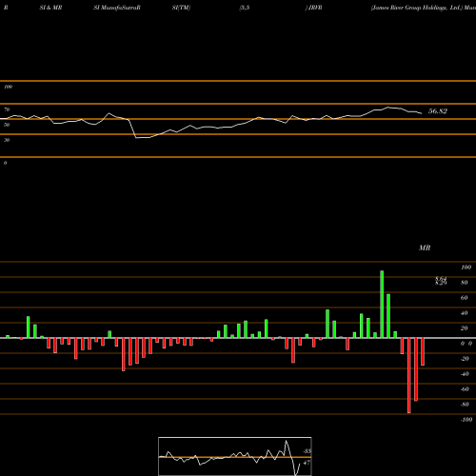Click the '-100' label on the MR axis
Screen dimensions: 476x476
point(466,420)
